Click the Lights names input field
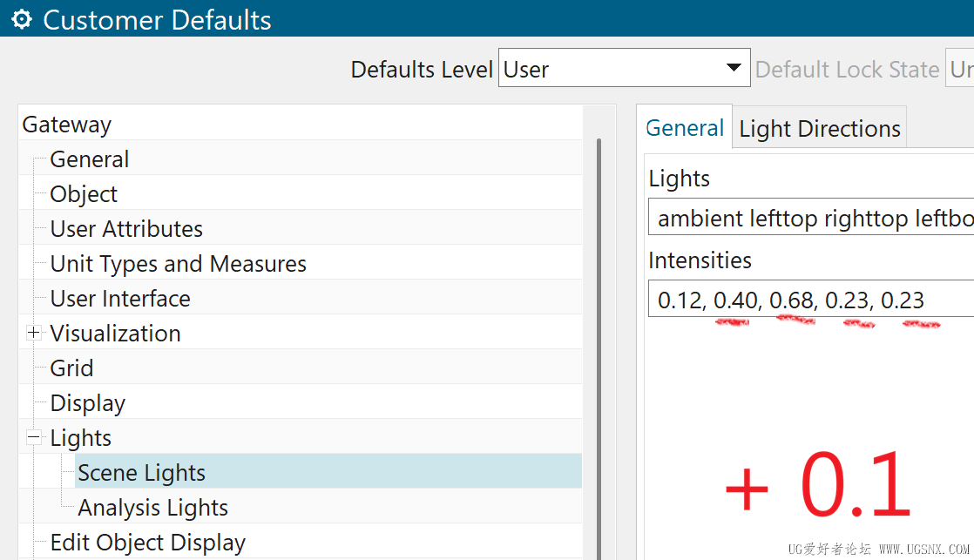This screenshot has height=560, width=974. coord(810,218)
